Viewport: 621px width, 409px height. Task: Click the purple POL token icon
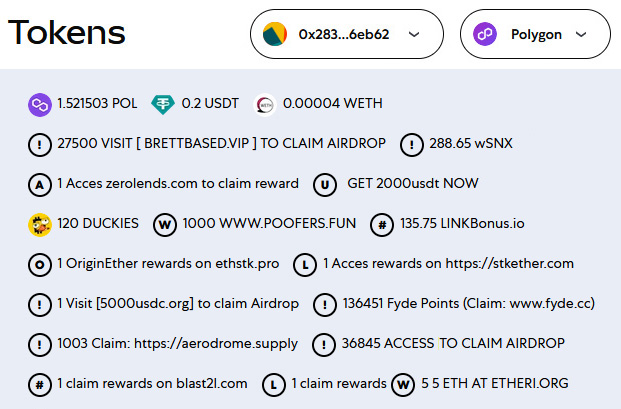40,105
